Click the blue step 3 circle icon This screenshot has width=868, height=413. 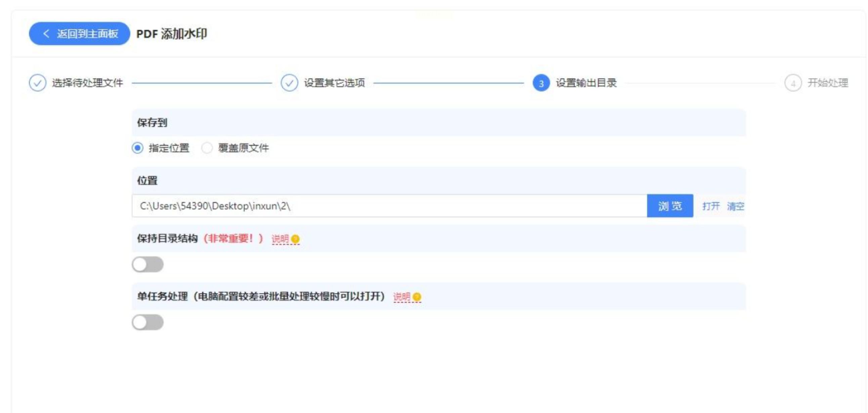coord(541,83)
